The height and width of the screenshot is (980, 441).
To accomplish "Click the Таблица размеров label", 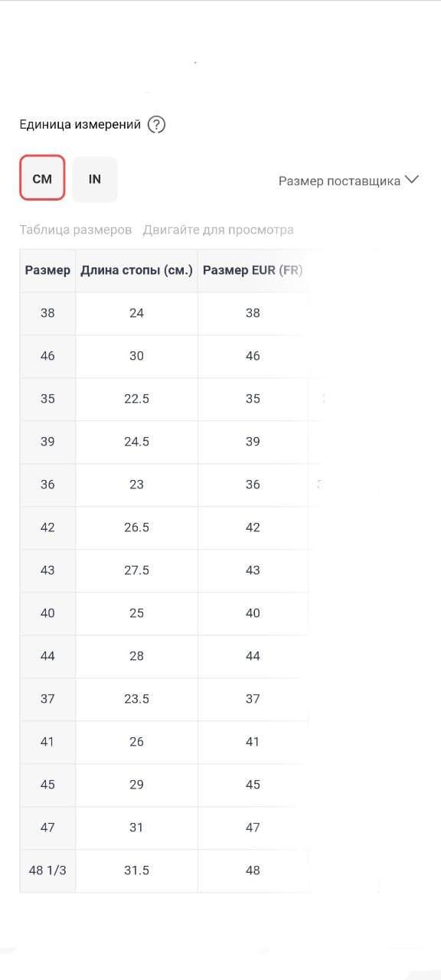I will 76,230.
